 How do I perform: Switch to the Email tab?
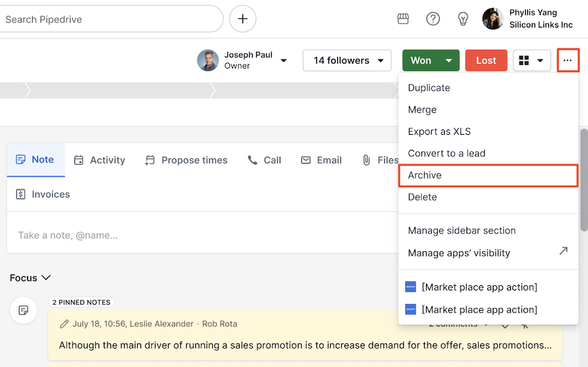[321, 160]
